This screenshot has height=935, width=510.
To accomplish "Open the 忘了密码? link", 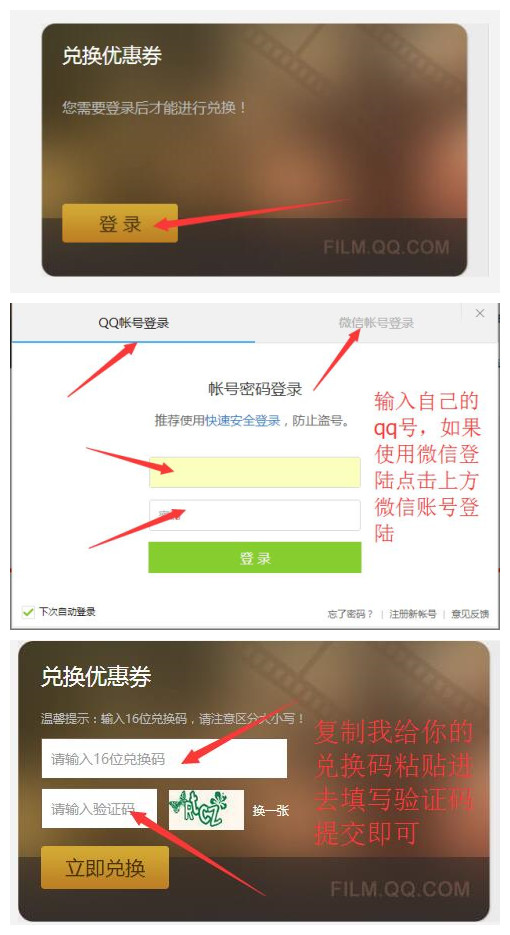I will click(350, 614).
